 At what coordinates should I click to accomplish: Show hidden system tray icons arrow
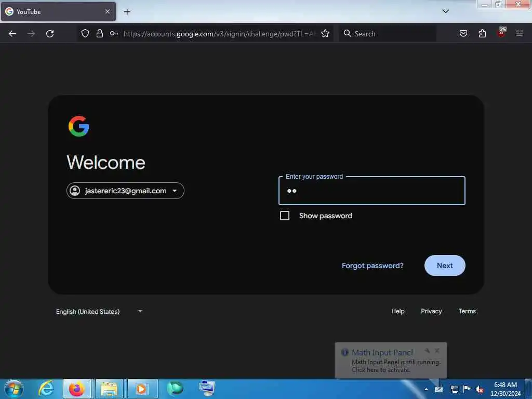tap(426, 389)
